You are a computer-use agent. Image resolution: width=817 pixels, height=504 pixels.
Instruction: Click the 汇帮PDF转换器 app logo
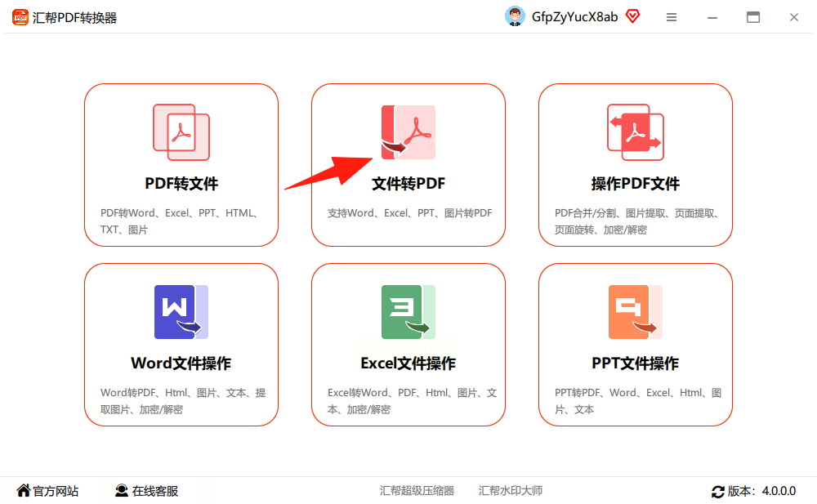click(x=20, y=17)
